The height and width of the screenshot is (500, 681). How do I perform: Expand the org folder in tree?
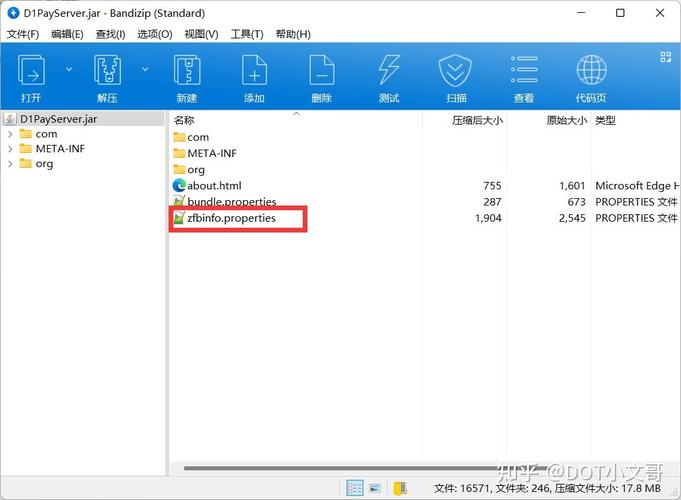10,164
